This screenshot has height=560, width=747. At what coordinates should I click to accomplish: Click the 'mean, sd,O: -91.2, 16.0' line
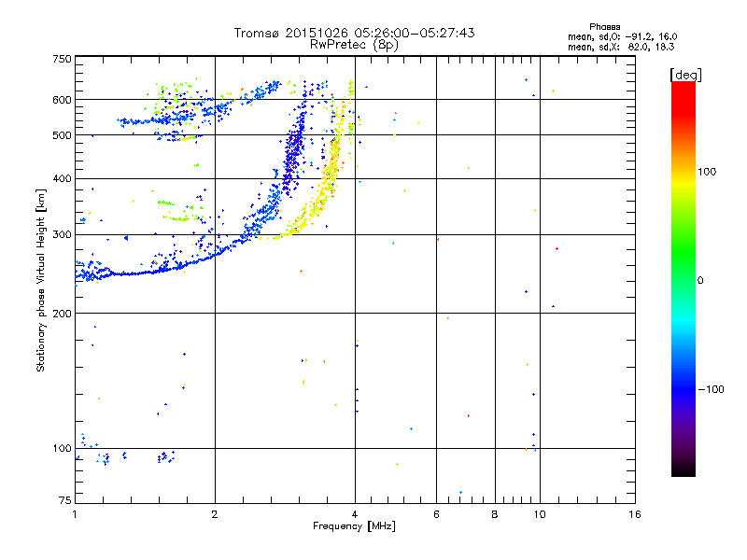tap(622, 36)
